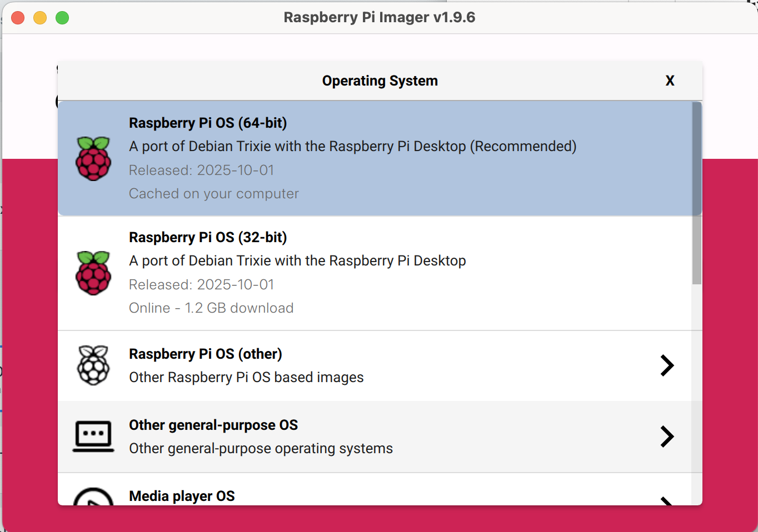Image resolution: width=758 pixels, height=532 pixels.
Task: Click the X to close the OS dialog
Action: (x=670, y=81)
